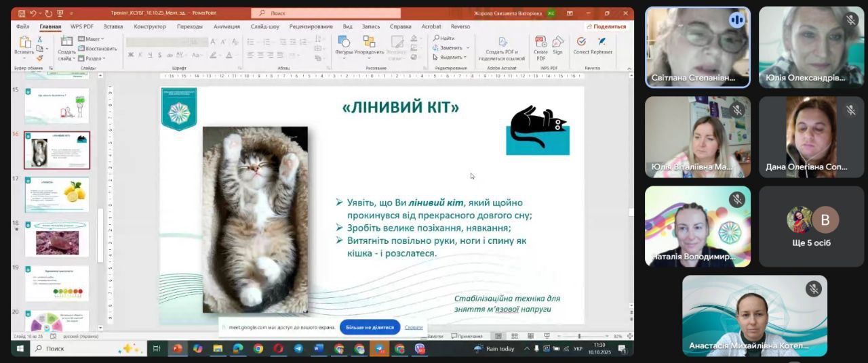Image resolution: width=868 pixels, height=363 pixels.
Task: Open the Вставка ribbon tab
Action: pyautogui.click(x=113, y=26)
